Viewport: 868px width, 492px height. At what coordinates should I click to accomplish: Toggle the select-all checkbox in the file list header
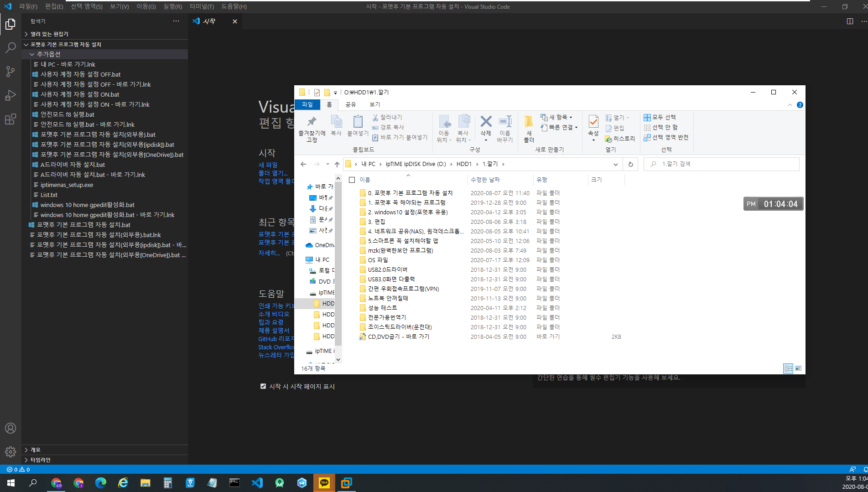[352, 180]
